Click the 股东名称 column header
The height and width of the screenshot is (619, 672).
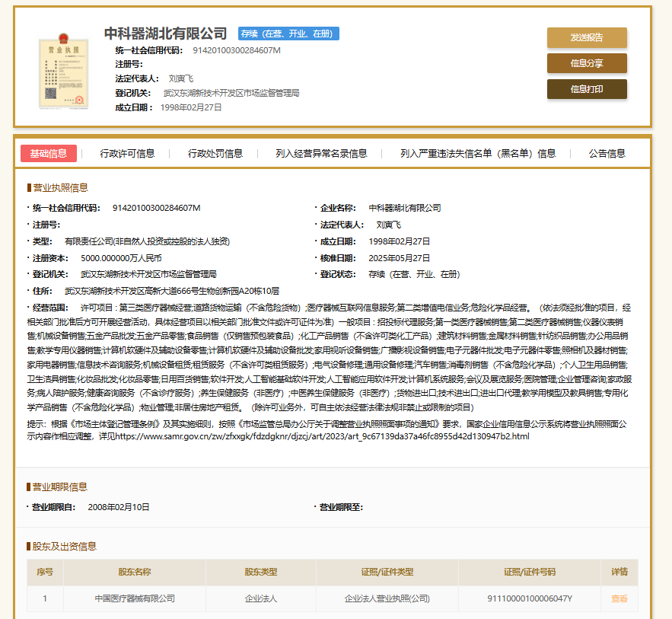click(135, 572)
